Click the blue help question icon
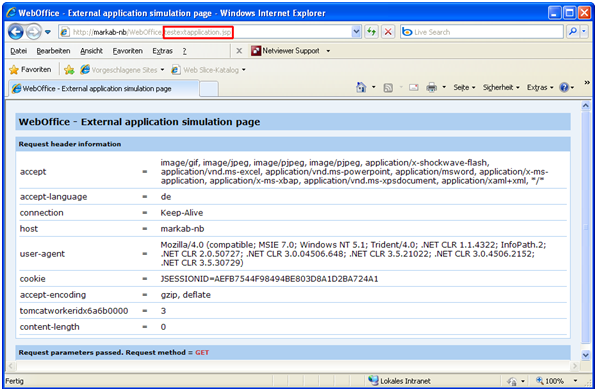Viewport: 597px width, 389px height. tap(564, 88)
